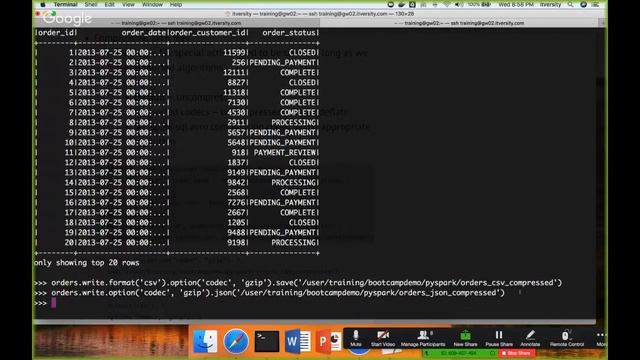Open Notification Center icon in menu bar
Screen dimensions: 640x360
click(595, 4)
